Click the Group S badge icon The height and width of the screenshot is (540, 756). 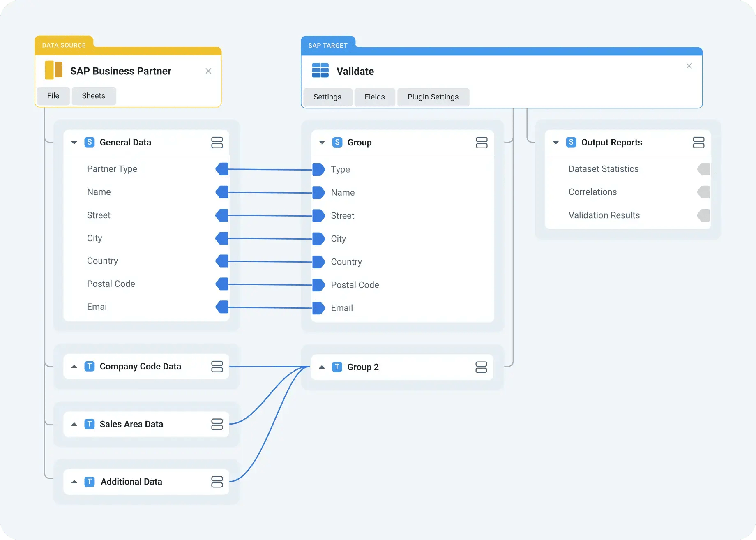337,142
